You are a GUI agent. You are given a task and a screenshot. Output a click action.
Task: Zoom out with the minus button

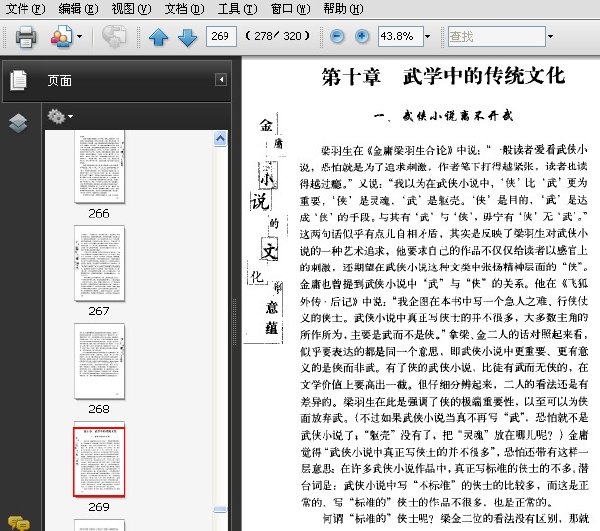[337, 36]
